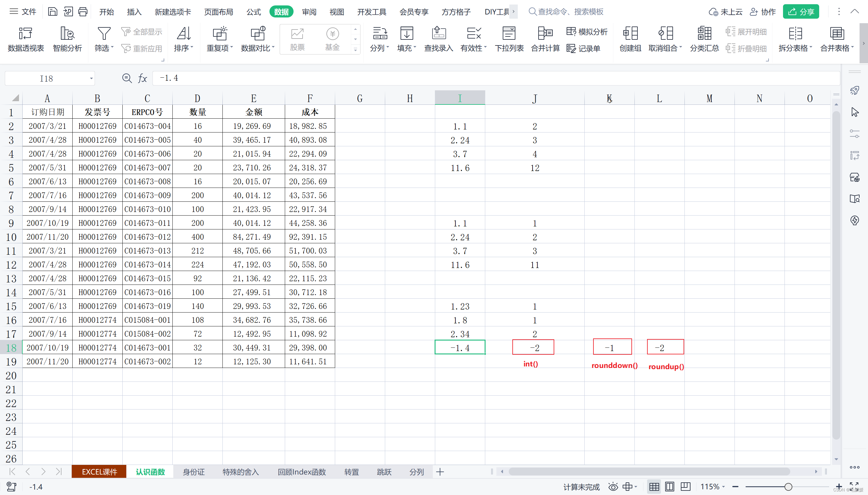Screen dimensions: 868x495
Task: Click the 分列 text-to-columns icon
Action: 380,33
